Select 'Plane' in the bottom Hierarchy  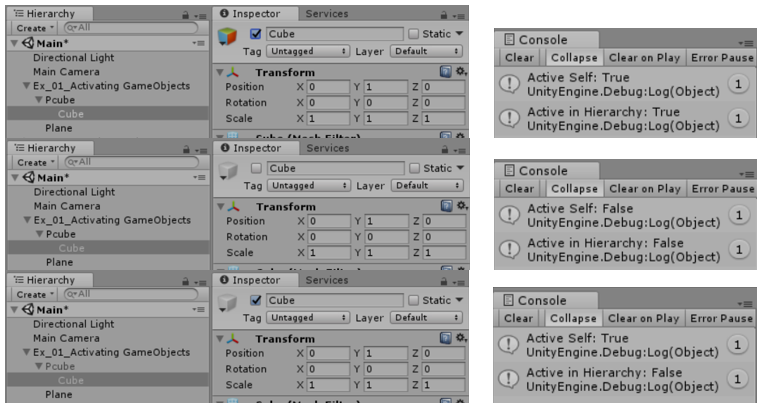coord(58,394)
